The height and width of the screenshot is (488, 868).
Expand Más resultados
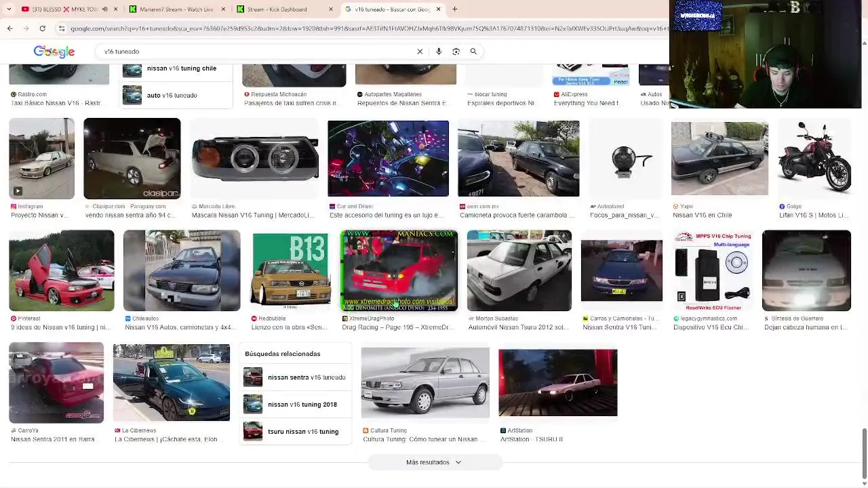[x=434, y=462]
